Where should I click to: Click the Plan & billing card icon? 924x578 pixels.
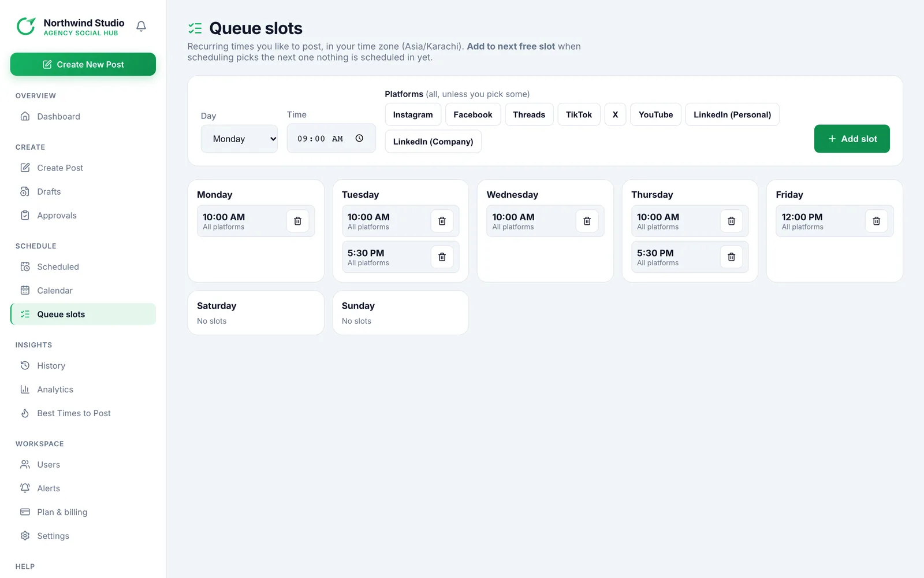pos(25,512)
